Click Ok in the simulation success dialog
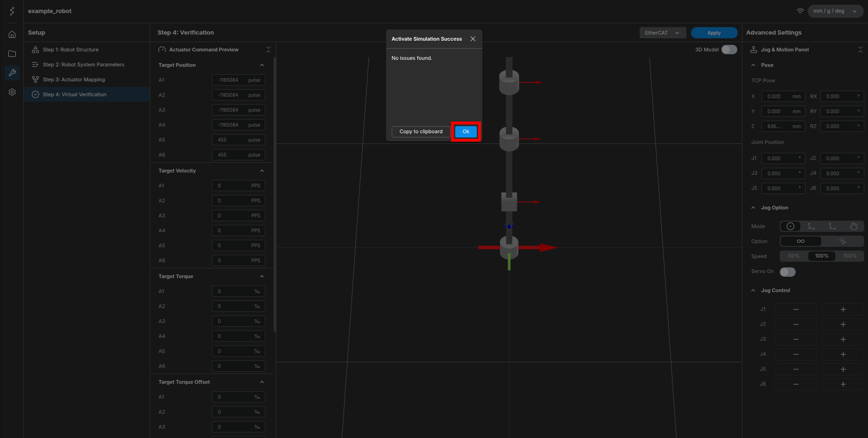Image resolution: width=868 pixels, height=438 pixels. (466, 131)
